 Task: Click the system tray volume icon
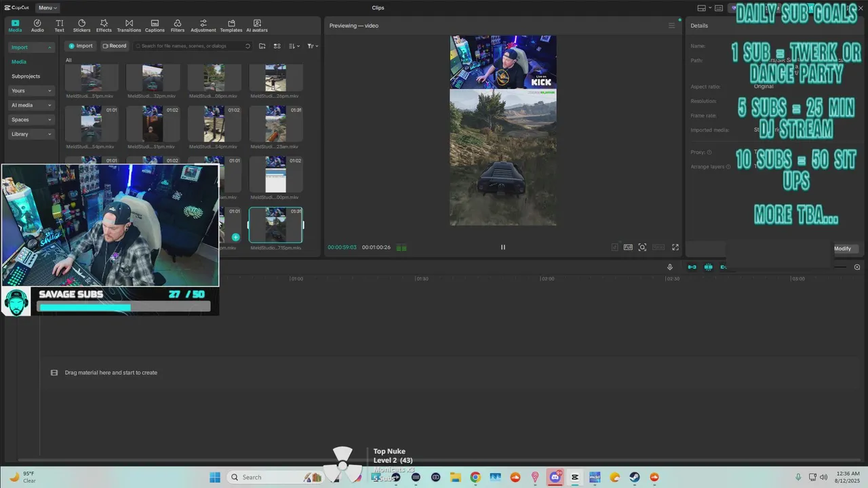tap(824, 477)
